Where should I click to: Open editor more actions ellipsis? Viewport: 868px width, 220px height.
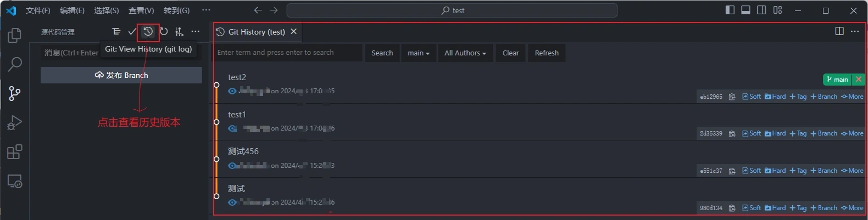(855, 31)
